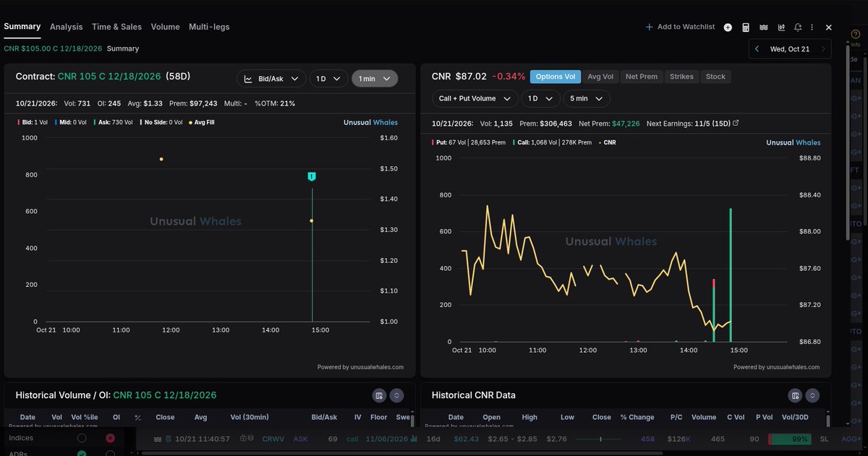Viewport: 868px width, 456px height.
Task: Click the CRWV ticker in the flow row
Action: (273, 439)
